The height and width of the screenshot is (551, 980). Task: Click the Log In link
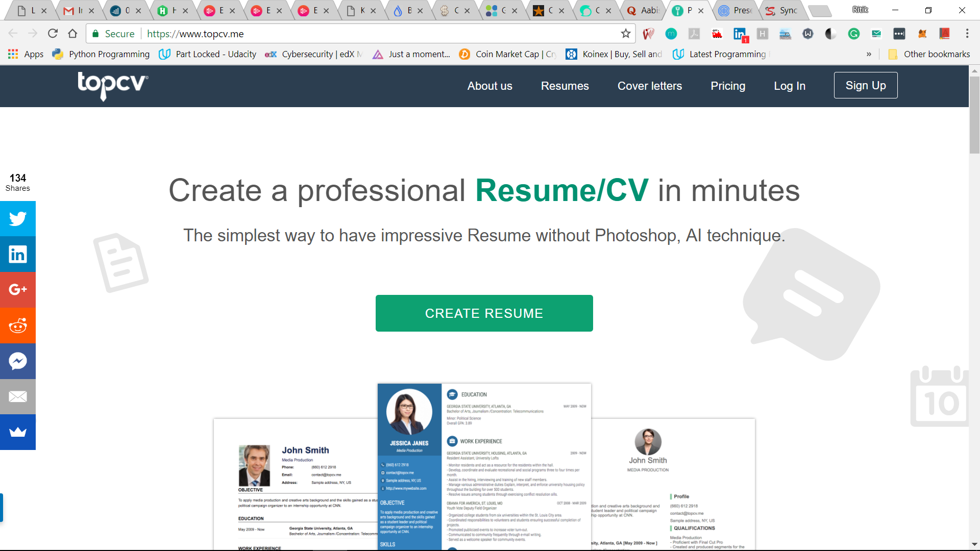pos(789,86)
